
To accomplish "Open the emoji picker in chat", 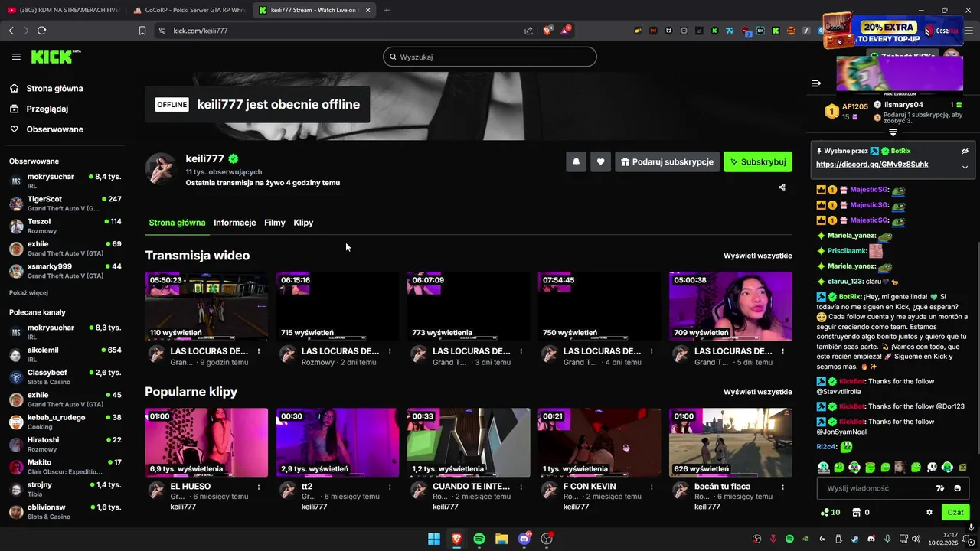I will pyautogui.click(x=957, y=488).
